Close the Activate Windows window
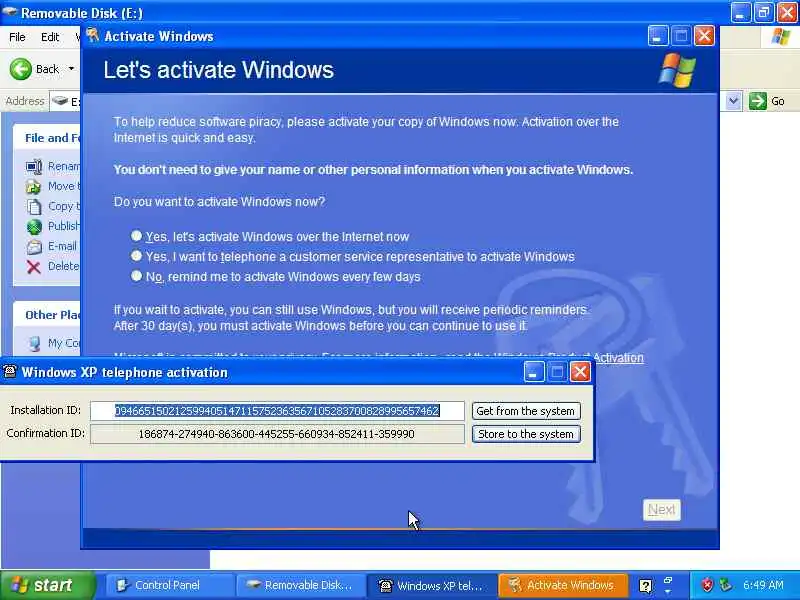The image size is (800, 600). [x=704, y=36]
